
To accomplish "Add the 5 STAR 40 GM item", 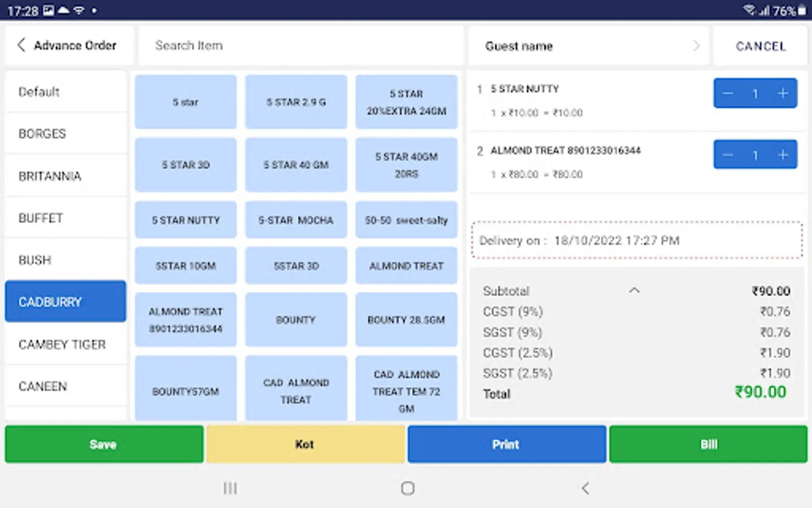I will (x=296, y=165).
